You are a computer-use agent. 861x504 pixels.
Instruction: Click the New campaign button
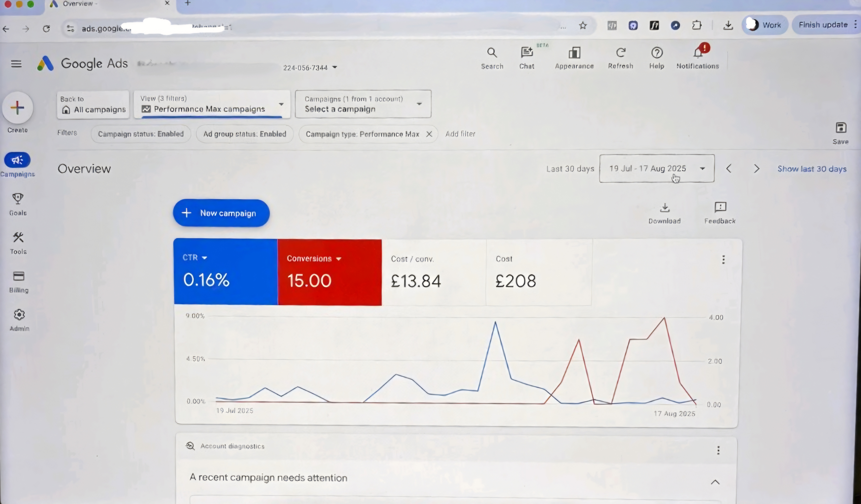click(221, 213)
